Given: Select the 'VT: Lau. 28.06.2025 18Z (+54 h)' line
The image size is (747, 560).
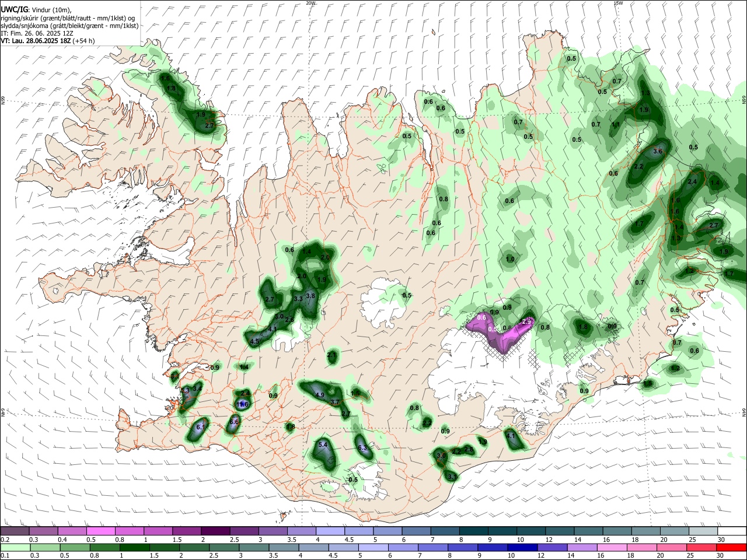Looking at the screenshot, I should point(47,41).
